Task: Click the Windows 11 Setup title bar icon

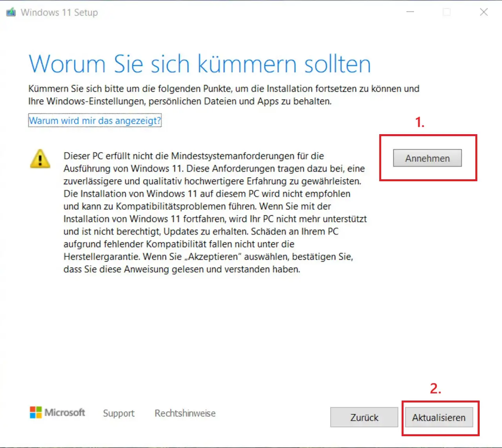Action: click(11, 12)
